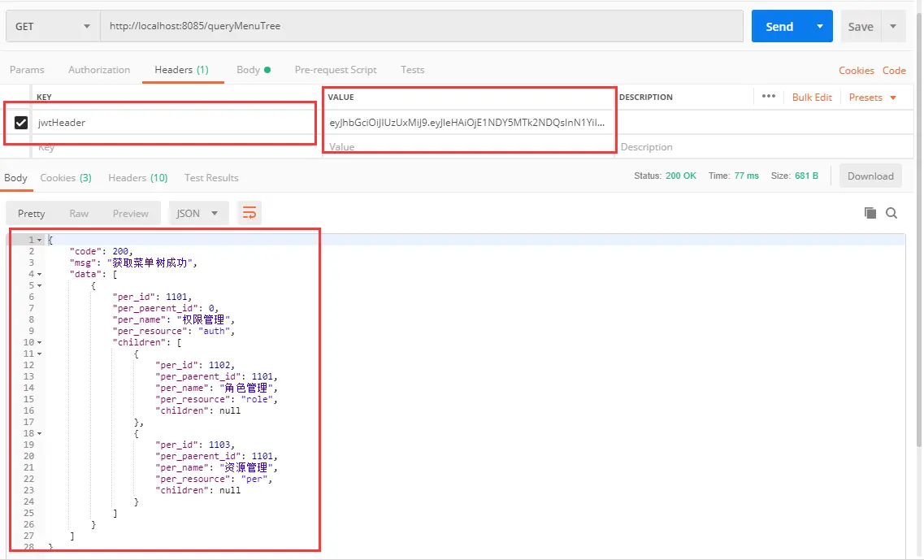Open the Pre-request Script tab

tap(336, 70)
